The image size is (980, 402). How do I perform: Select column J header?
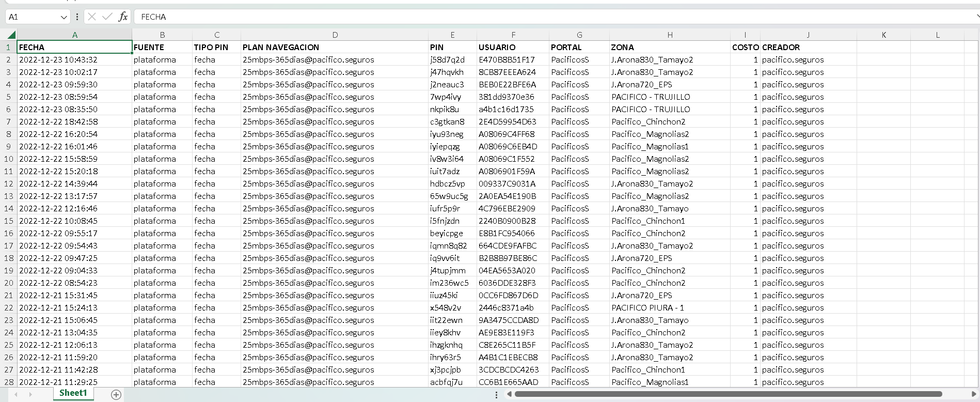tap(808, 35)
